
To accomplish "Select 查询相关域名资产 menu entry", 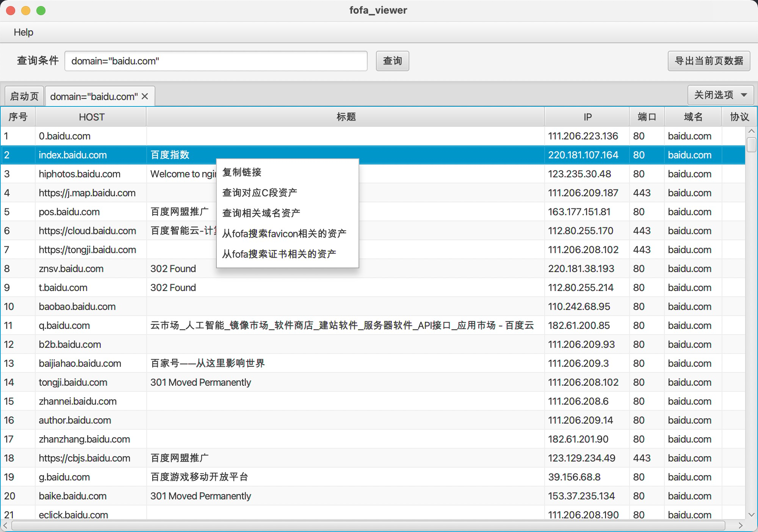I will point(261,213).
